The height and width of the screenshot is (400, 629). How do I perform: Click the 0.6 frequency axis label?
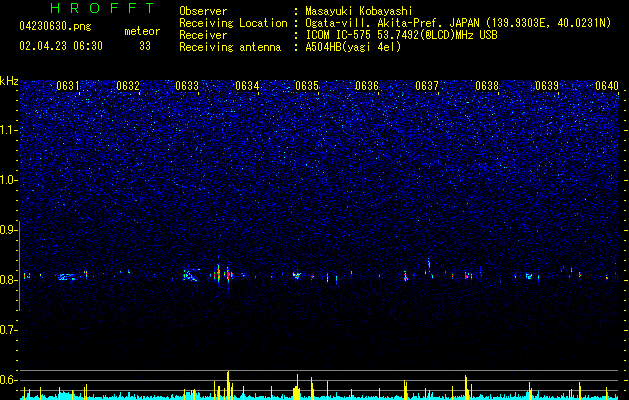tap(8, 380)
